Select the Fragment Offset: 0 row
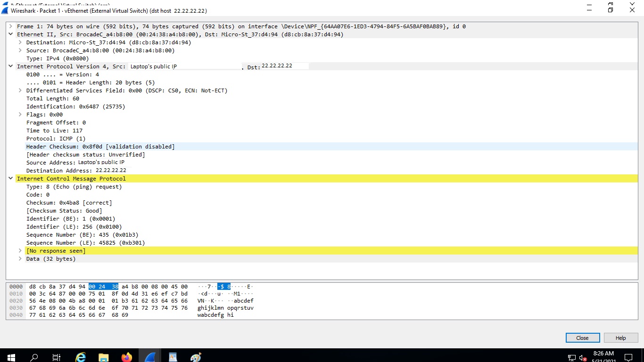The image size is (644, 362). click(56, 123)
